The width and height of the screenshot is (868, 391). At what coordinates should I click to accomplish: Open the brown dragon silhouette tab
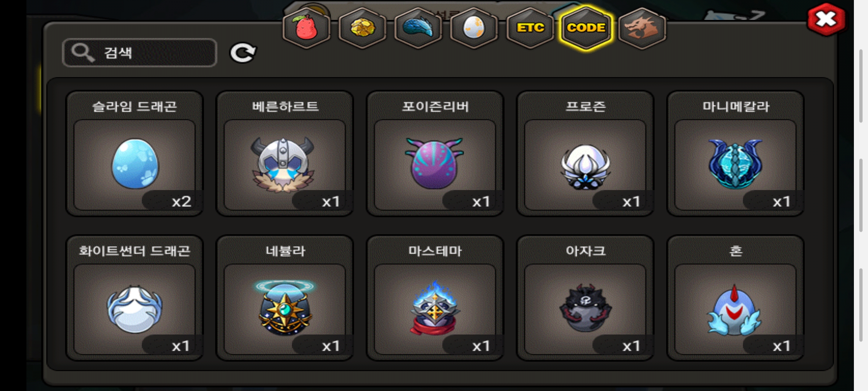pos(642,28)
